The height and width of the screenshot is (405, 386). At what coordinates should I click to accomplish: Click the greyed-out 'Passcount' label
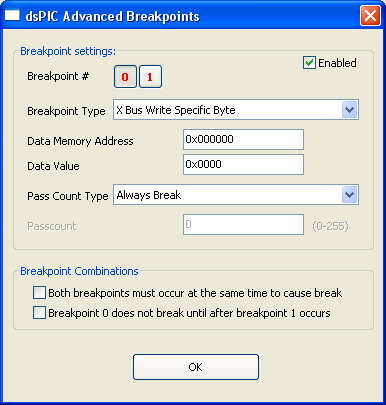[x=52, y=226]
